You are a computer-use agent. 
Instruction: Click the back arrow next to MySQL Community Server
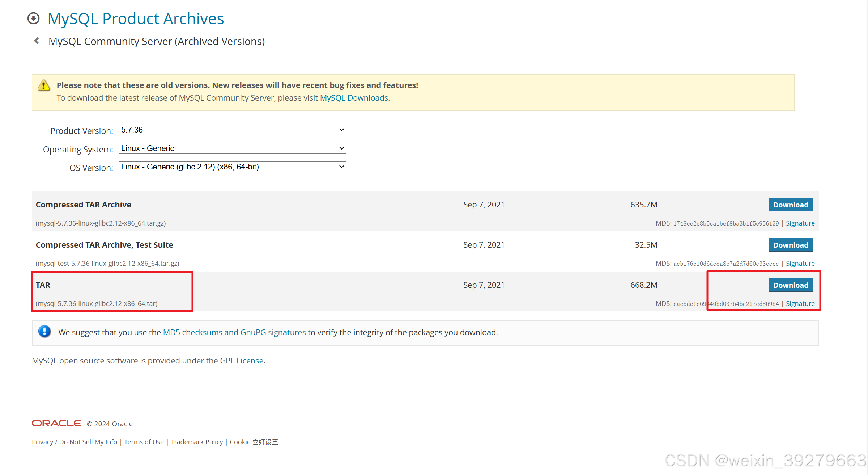tap(37, 41)
